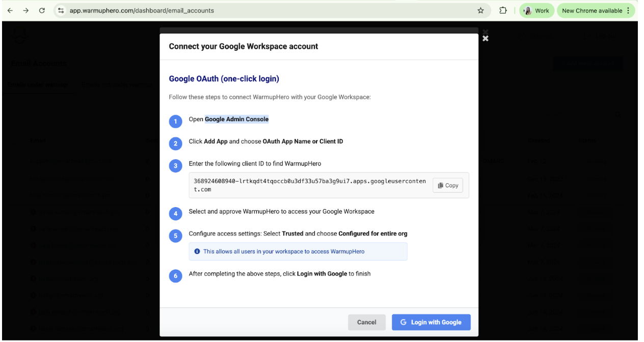Click the Add App step instruction text
The width and height of the screenshot is (644, 342).
(265, 141)
